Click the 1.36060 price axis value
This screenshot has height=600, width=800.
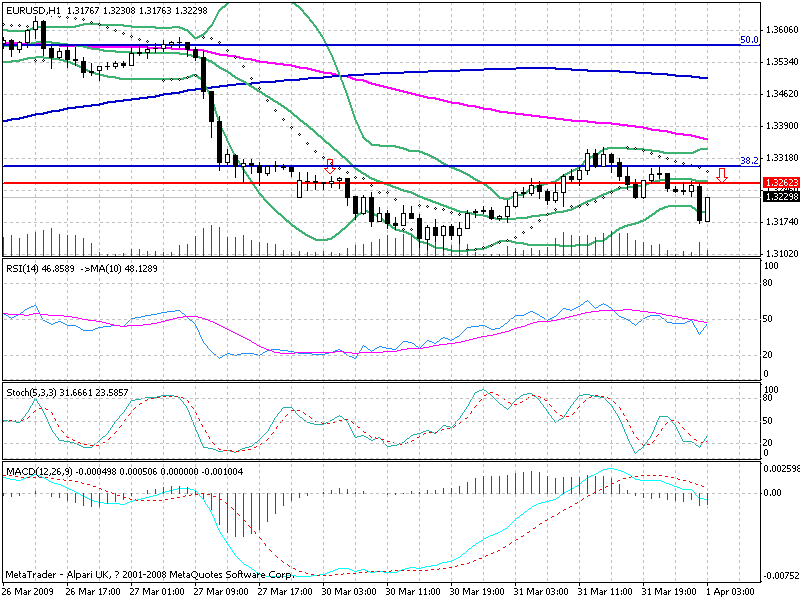pyautogui.click(x=782, y=30)
